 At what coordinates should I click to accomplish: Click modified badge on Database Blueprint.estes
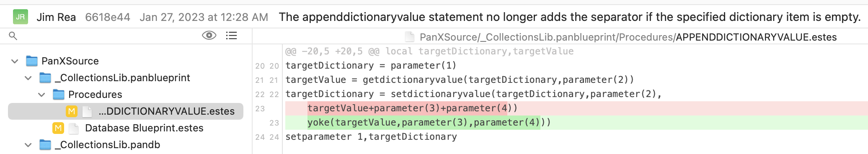pos(58,128)
